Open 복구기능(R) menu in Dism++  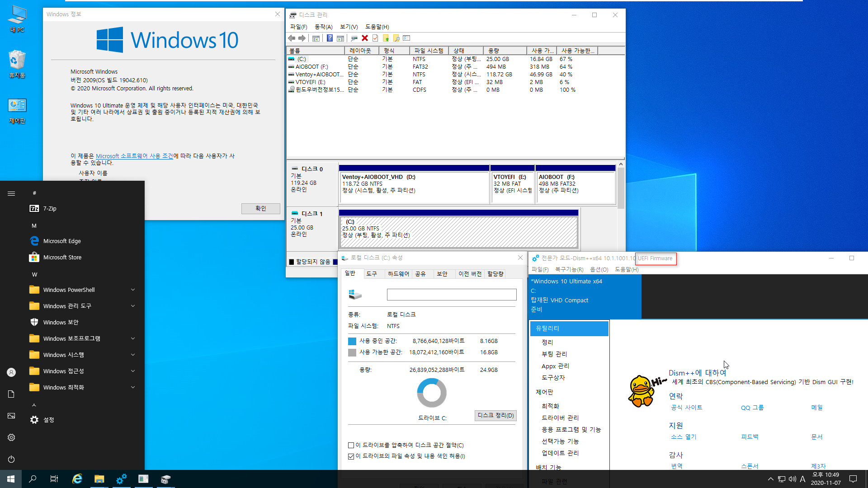point(569,270)
